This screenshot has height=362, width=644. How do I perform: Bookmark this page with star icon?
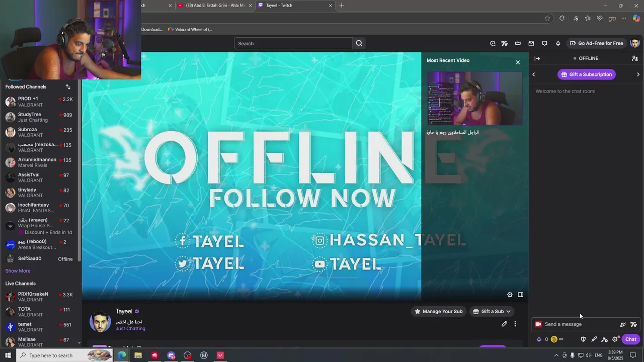pyautogui.click(x=547, y=18)
